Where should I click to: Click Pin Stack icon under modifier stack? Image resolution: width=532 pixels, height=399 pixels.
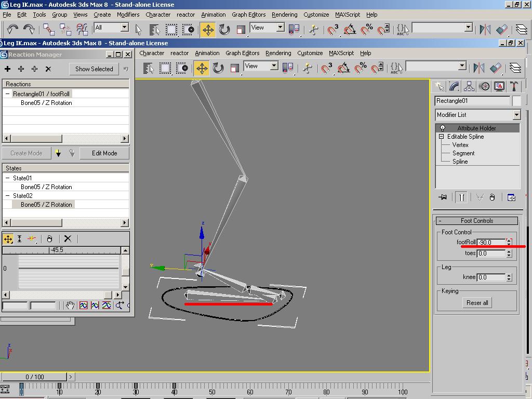click(x=443, y=197)
